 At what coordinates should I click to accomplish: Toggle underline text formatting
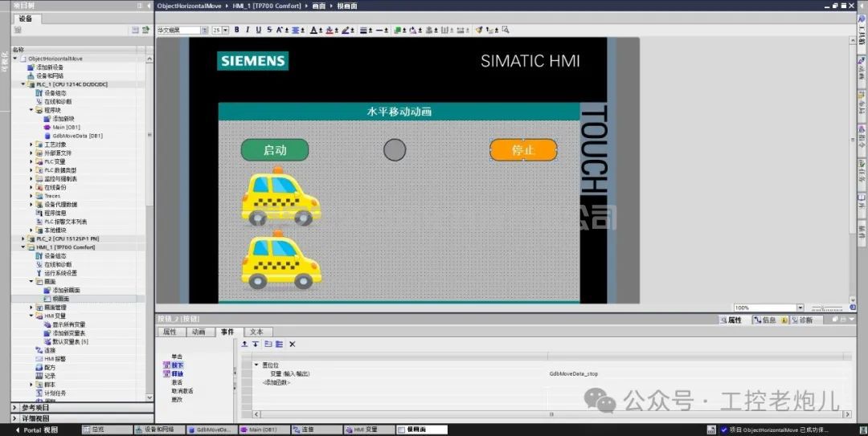pyautogui.click(x=258, y=30)
